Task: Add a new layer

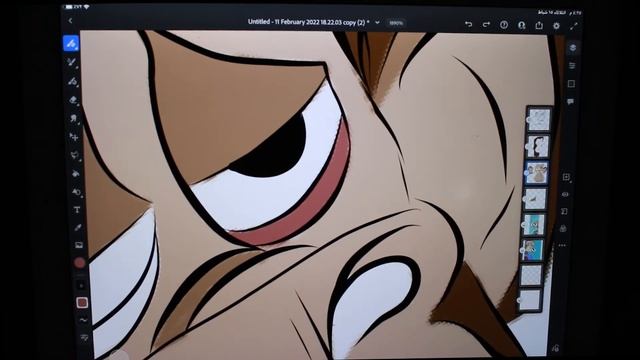Action: 567,177
